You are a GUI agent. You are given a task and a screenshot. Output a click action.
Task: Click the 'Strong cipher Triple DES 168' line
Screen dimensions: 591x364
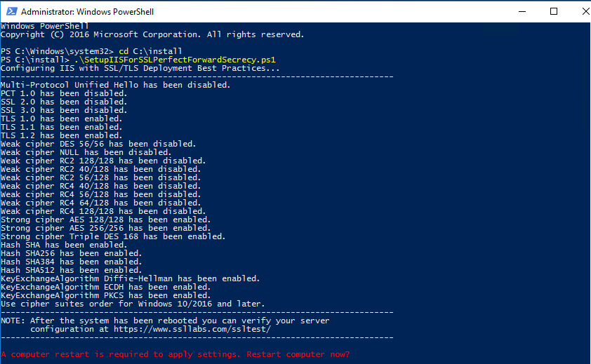point(113,236)
